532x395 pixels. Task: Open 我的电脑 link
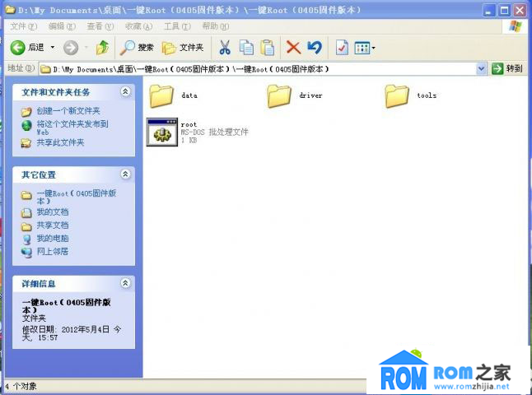click(x=53, y=239)
